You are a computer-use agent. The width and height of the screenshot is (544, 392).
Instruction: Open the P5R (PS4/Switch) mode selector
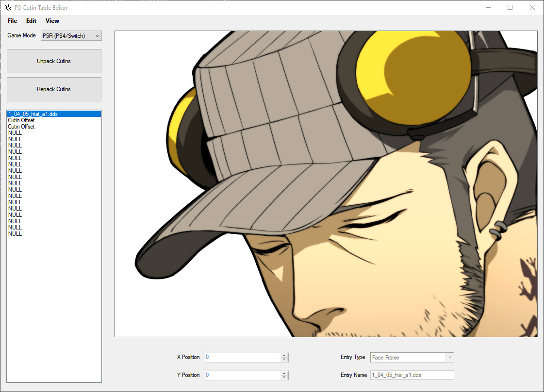[x=70, y=35]
